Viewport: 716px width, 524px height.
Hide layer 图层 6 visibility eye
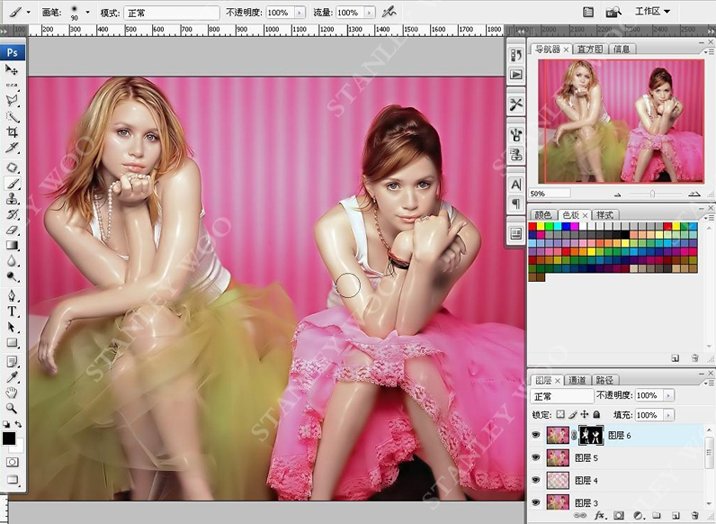click(536, 435)
